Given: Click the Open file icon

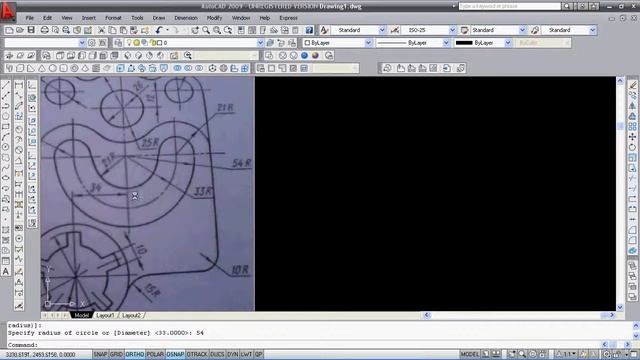Looking at the screenshot, I should pyautogui.click(x=20, y=30).
